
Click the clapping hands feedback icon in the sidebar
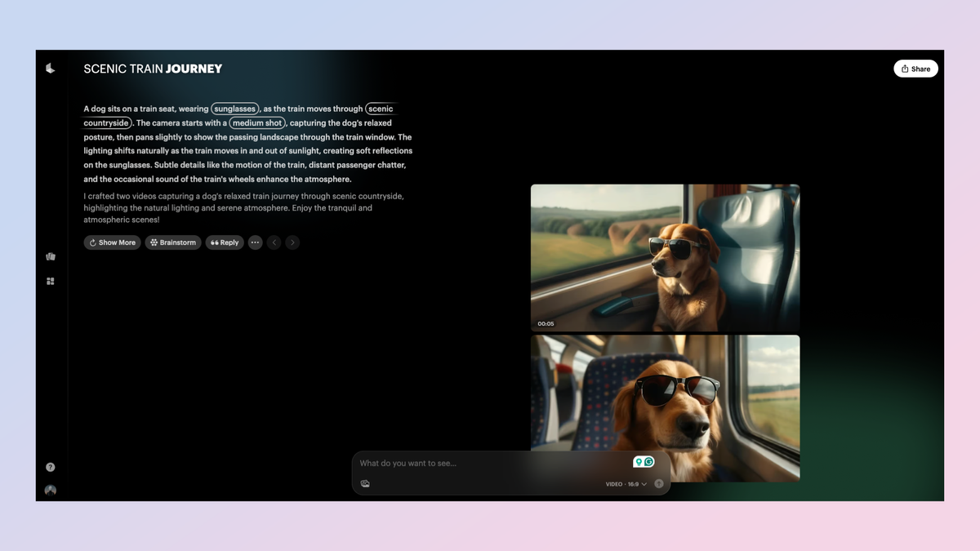coord(50,256)
